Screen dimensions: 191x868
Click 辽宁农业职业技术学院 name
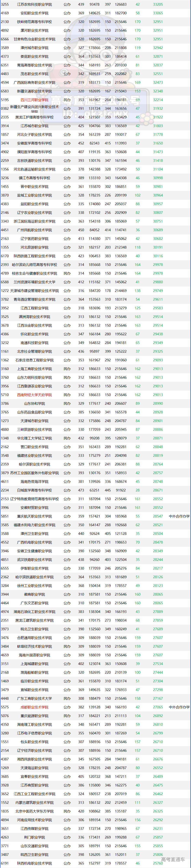click(35, 213)
